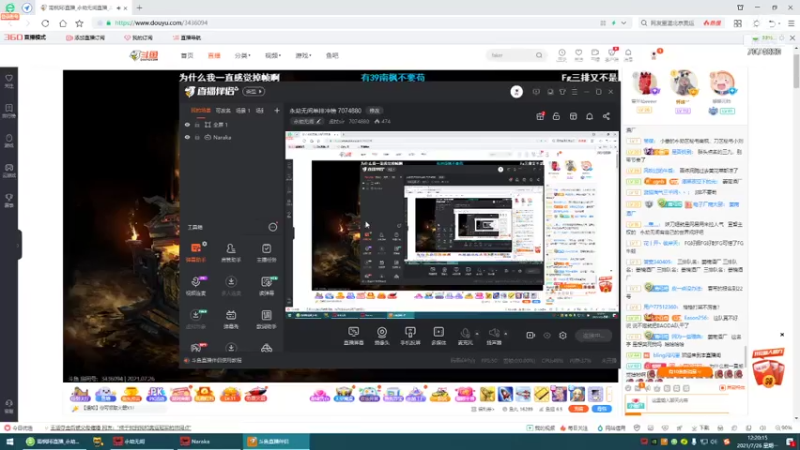The image size is (800, 450).
Task: Click the follow heart icon in Douyu left sidebar
Action: (9, 81)
